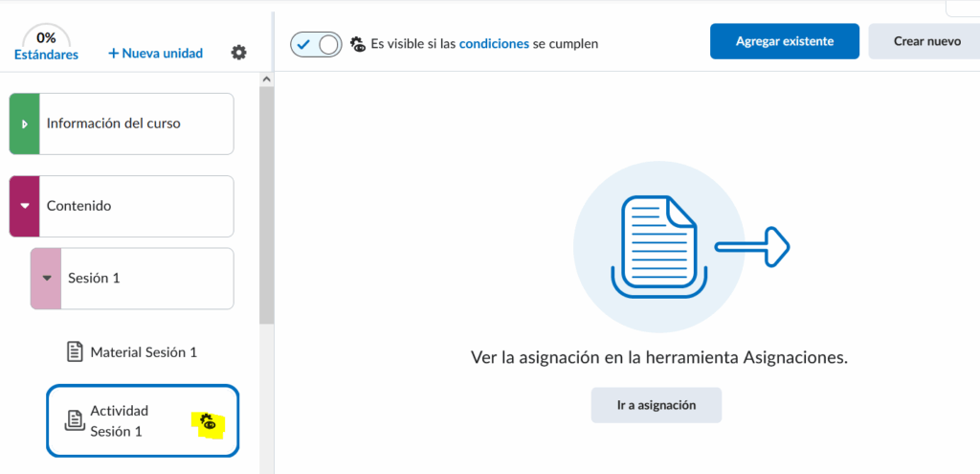
Task: Click the conditional visibility icon beside the toggle
Action: [x=358, y=43]
